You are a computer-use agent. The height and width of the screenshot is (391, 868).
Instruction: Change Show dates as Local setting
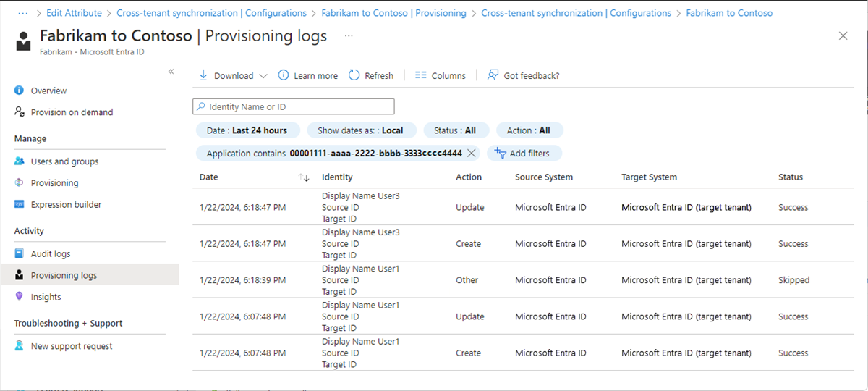360,130
